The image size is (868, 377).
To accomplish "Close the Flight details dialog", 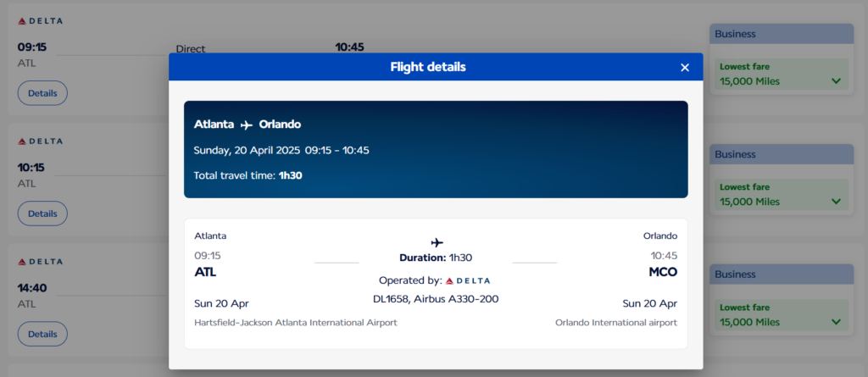I will pyautogui.click(x=685, y=68).
